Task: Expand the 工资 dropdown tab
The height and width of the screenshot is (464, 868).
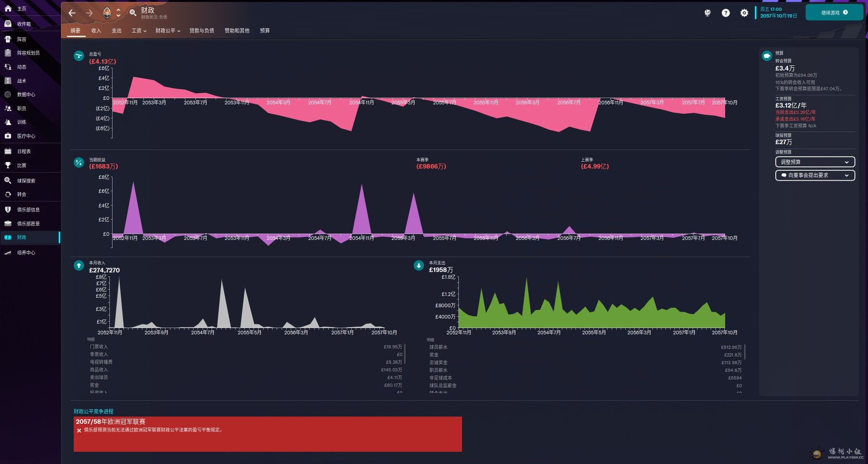Action: [x=139, y=31]
